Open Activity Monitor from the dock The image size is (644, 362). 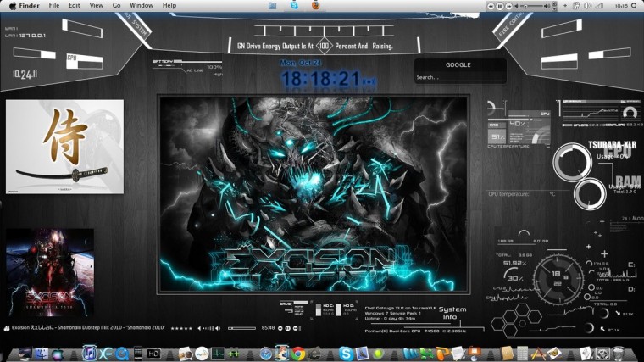pos(218,354)
